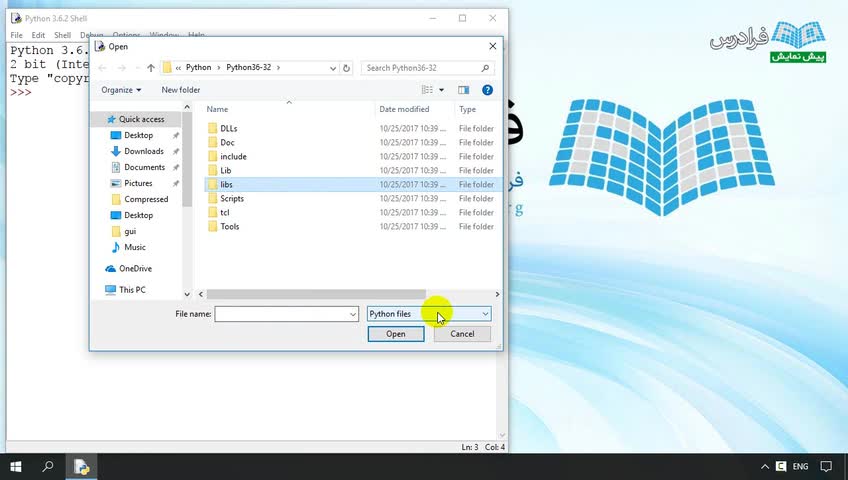
Task: Toggle the preview pane icon
Action: 463,90
